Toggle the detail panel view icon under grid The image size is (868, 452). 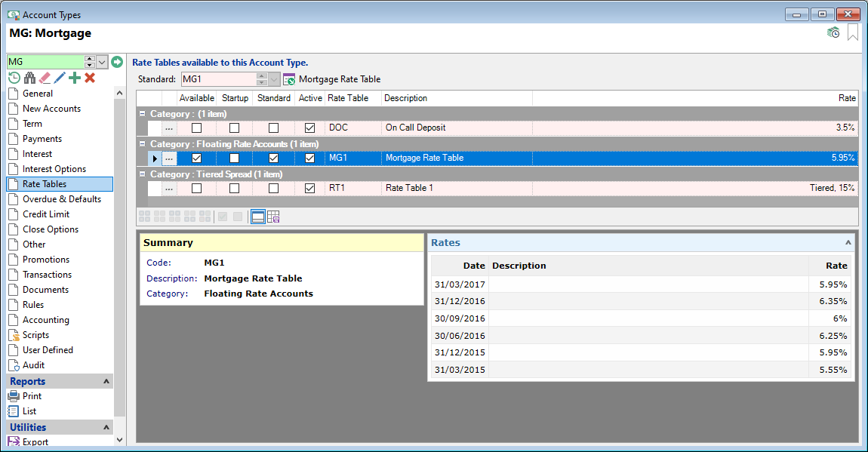click(258, 217)
